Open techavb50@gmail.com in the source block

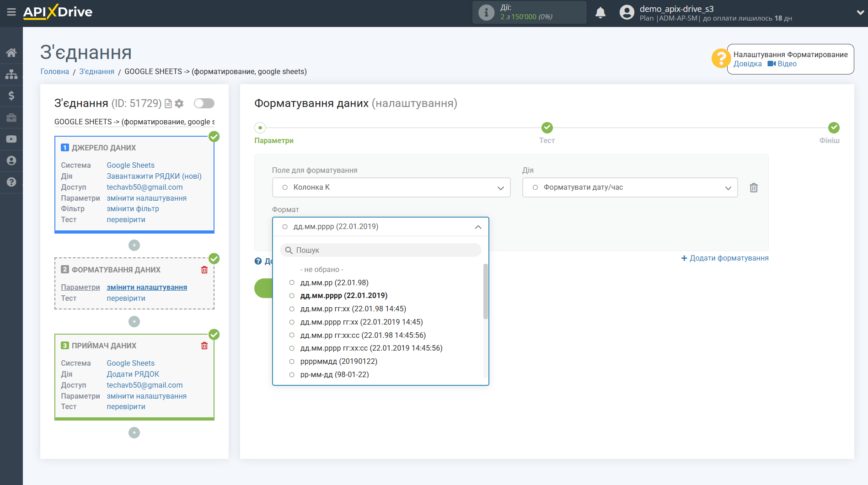coord(145,187)
